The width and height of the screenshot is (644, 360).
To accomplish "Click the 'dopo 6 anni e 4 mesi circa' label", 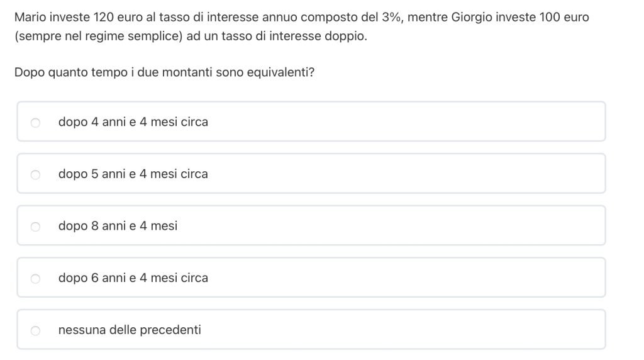I will (x=133, y=278).
